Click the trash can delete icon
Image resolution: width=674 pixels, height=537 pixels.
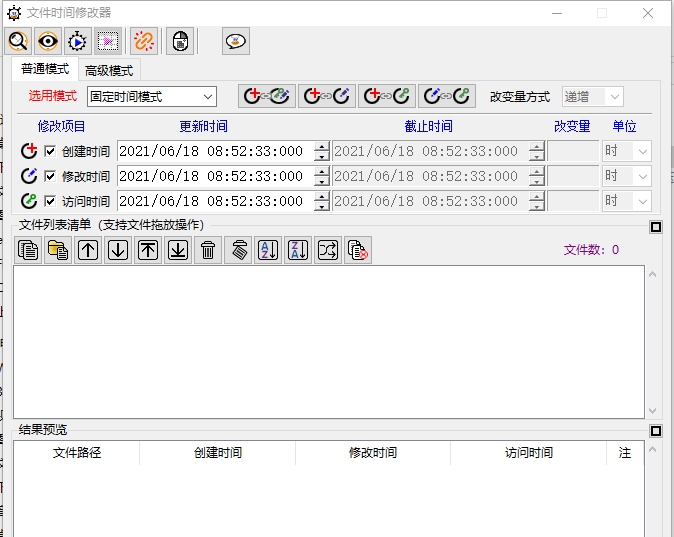coord(208,250)
